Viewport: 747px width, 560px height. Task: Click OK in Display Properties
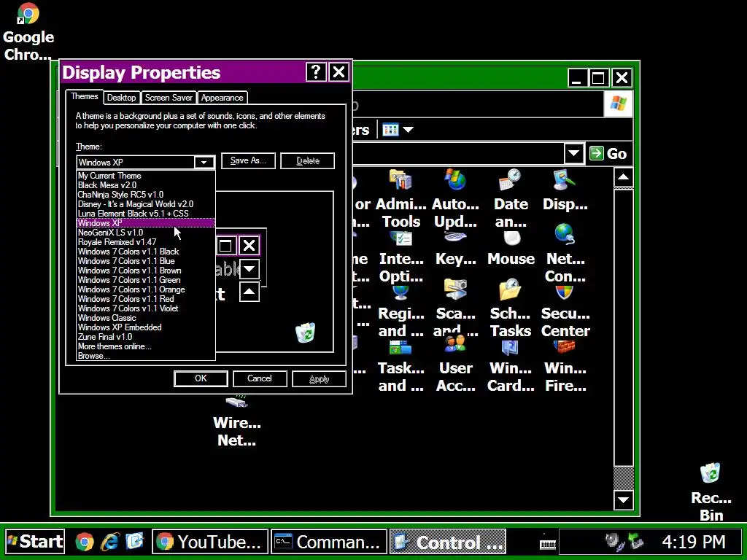201,378
